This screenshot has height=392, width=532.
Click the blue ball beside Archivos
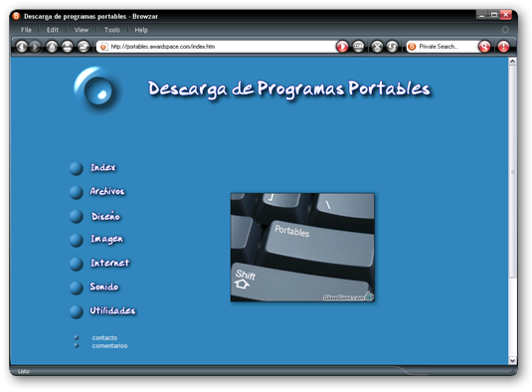77,192
